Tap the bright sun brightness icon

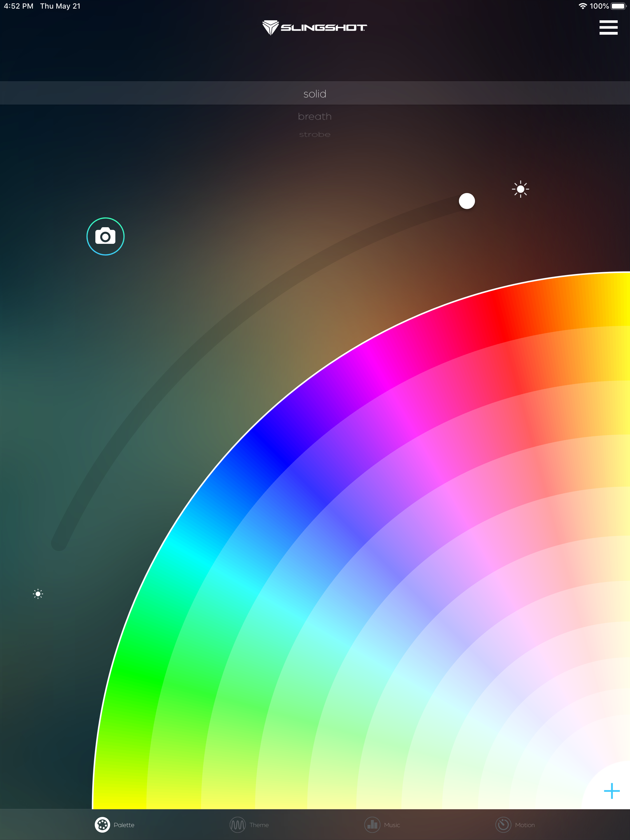[520, 189]
